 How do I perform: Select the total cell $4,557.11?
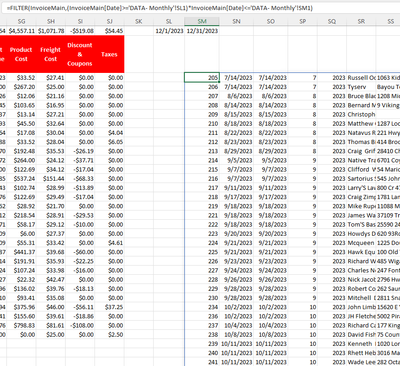click(21, 31)
